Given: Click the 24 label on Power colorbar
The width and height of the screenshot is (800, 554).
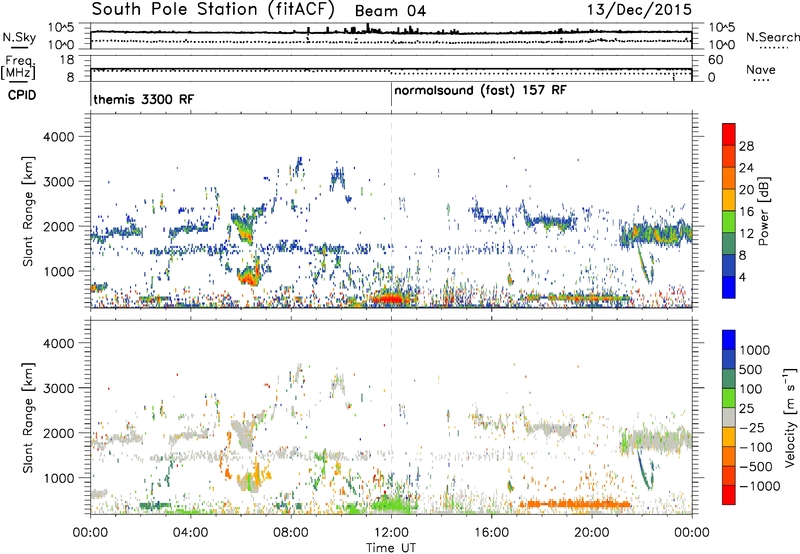Looking at the screenshot, I should coord(746,168).
